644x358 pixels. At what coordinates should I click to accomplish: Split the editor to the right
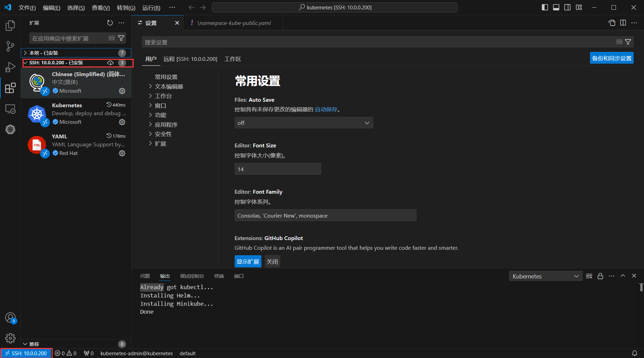click(623, 23)
